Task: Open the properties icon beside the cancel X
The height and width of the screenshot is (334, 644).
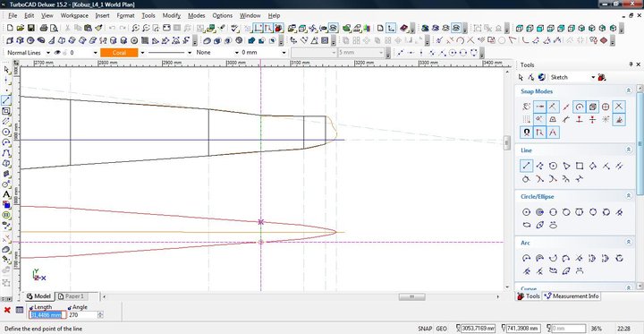Action: [20, 310]
